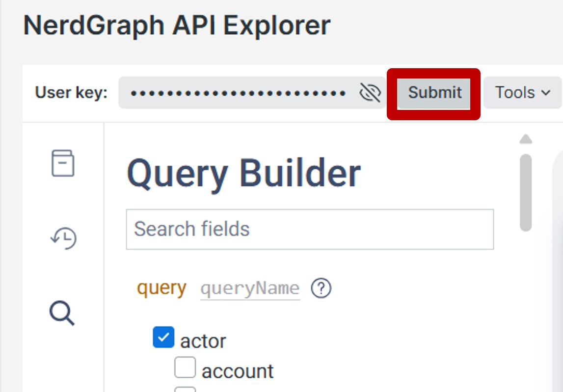Select the account field label
This screenshot has height=392, width=563.
(238, 371)
